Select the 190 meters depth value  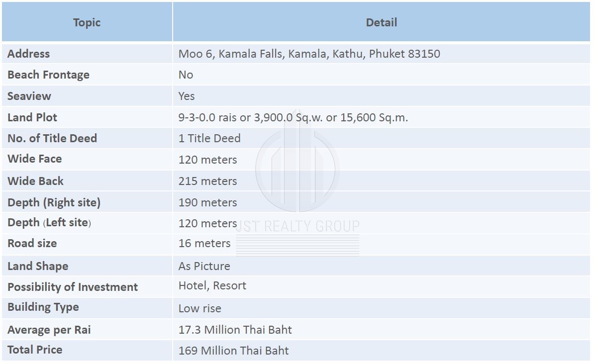[x=207, y=202]
